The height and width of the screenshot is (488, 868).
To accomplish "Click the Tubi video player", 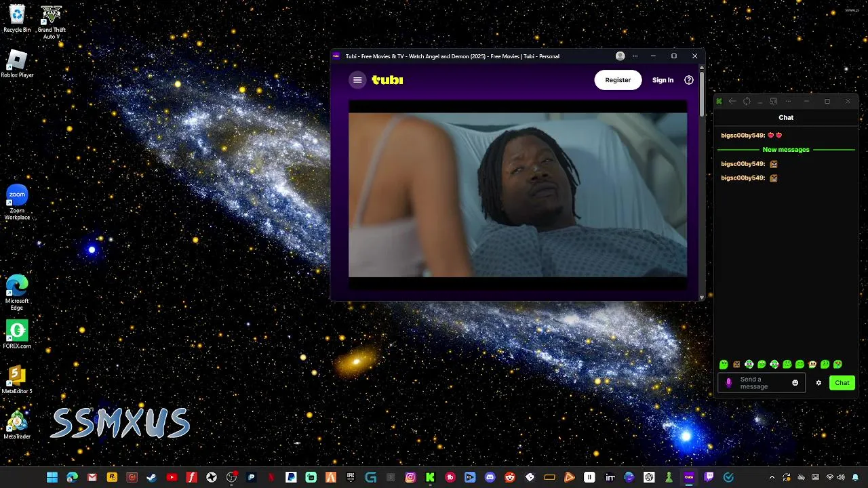I will pyautogui.click(x=517, y=195).
